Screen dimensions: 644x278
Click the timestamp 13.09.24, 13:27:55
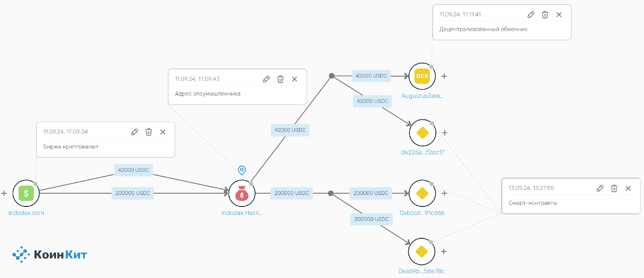click(x=531, y=188)
